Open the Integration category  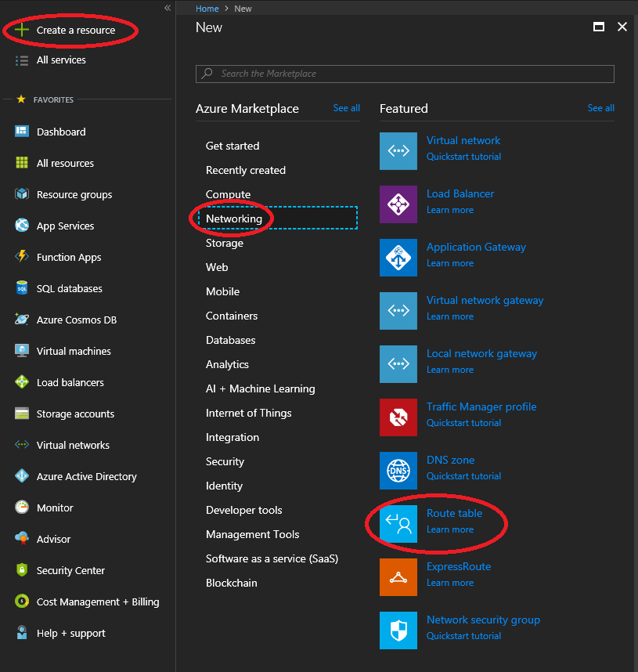point(232,437)
